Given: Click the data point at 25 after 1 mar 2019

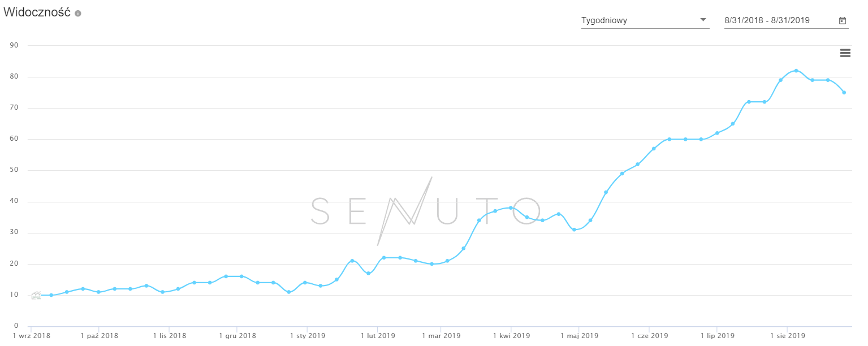Looking at the screenshot, I should tap(463, 248).
